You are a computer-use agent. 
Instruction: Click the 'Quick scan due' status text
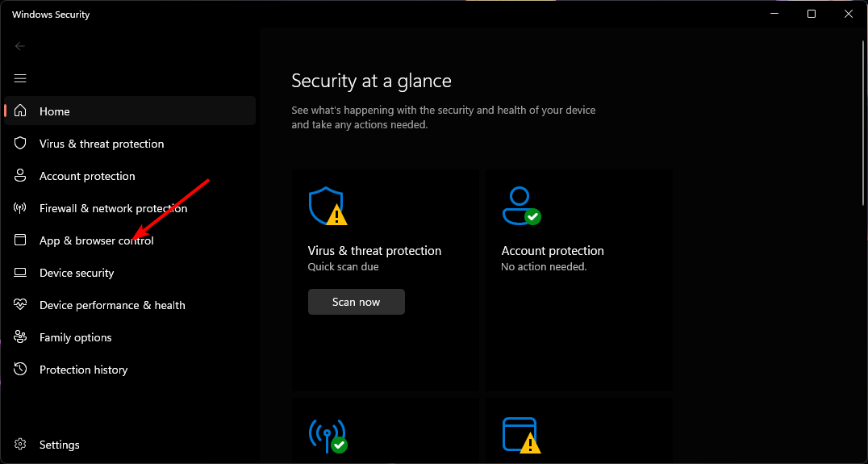[x=343, y=267]
